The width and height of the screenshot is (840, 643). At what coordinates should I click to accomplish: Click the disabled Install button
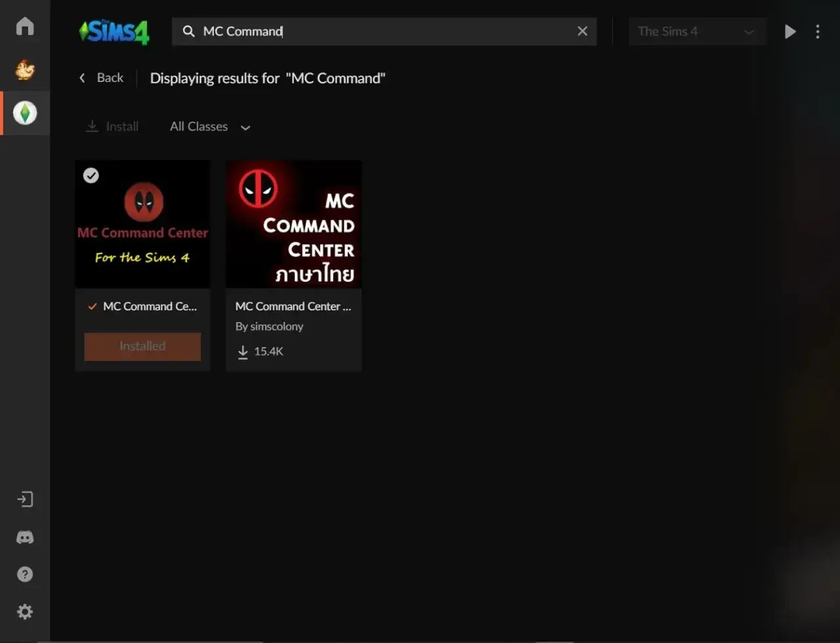(x=112, y=127)
